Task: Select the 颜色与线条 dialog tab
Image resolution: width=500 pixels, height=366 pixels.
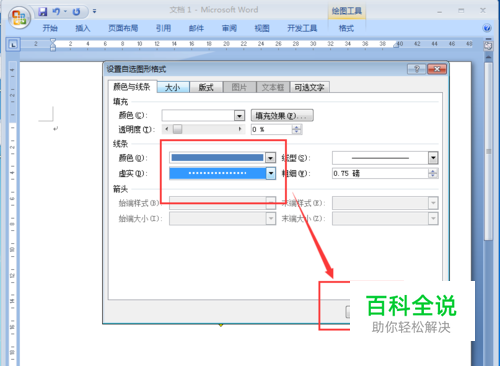Action: coord(132,87)
